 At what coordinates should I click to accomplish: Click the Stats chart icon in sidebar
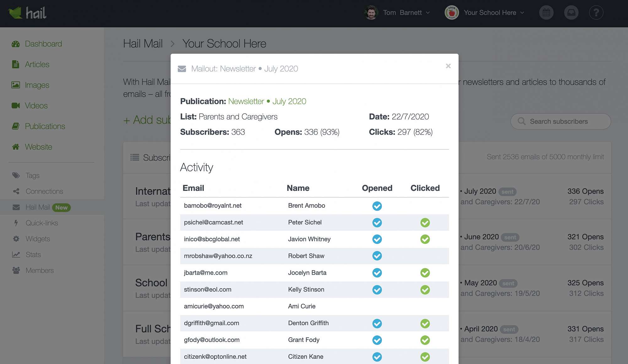pyautogui.click(x=16, y=255)
